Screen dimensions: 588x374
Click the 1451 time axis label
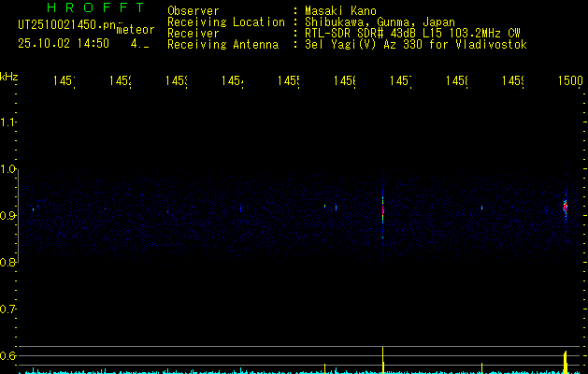click(64, 81)
